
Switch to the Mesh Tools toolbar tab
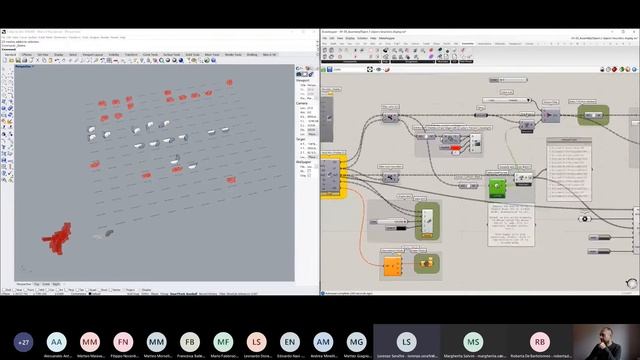[x=212, y=54]
